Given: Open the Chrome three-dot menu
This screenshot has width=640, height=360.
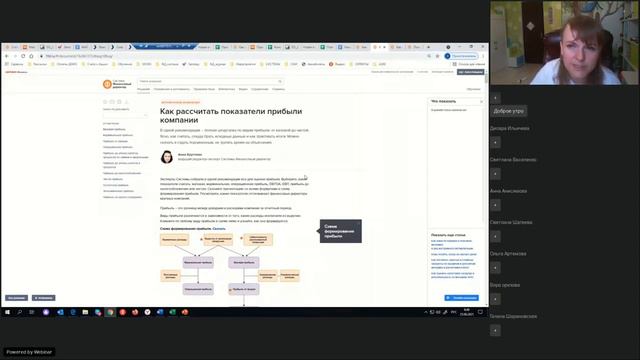Looking at the screenshot, I should coord(483,56).
